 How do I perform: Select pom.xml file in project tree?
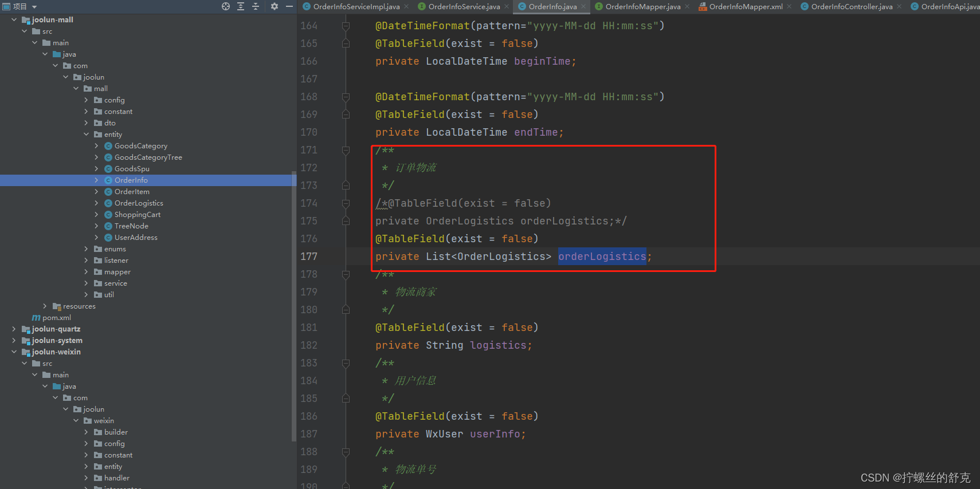point(57,318)
